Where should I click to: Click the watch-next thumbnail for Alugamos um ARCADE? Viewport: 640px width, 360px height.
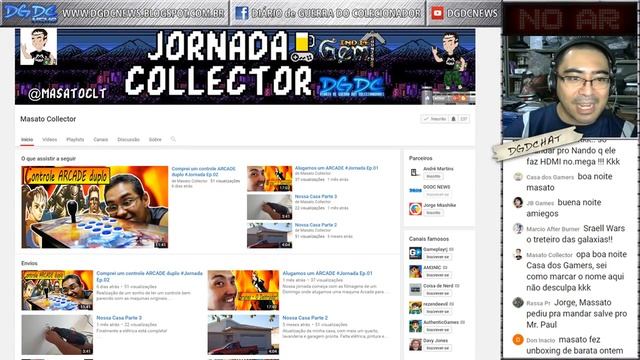click(x=269, y=178)
